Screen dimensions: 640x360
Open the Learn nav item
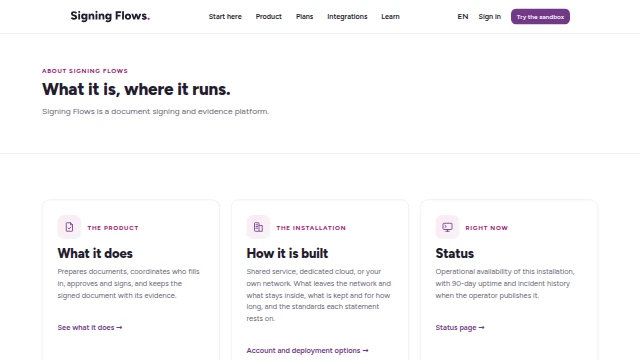pos(390,17)
